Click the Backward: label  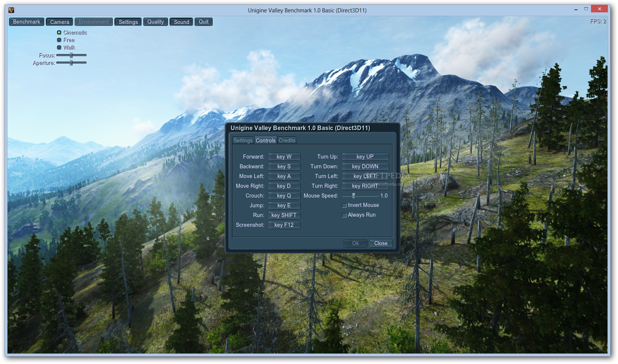click(252, 166)
